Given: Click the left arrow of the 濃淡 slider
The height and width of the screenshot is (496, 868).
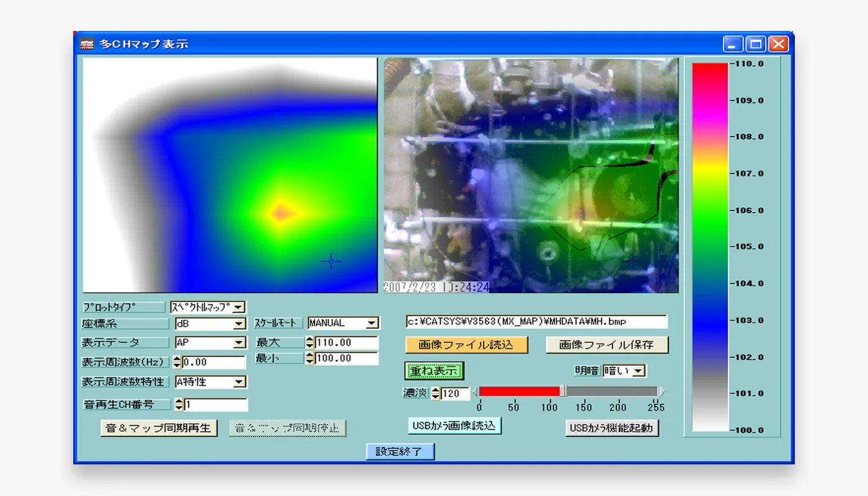Looking at the screenshot, I should [x=476, y=392].
